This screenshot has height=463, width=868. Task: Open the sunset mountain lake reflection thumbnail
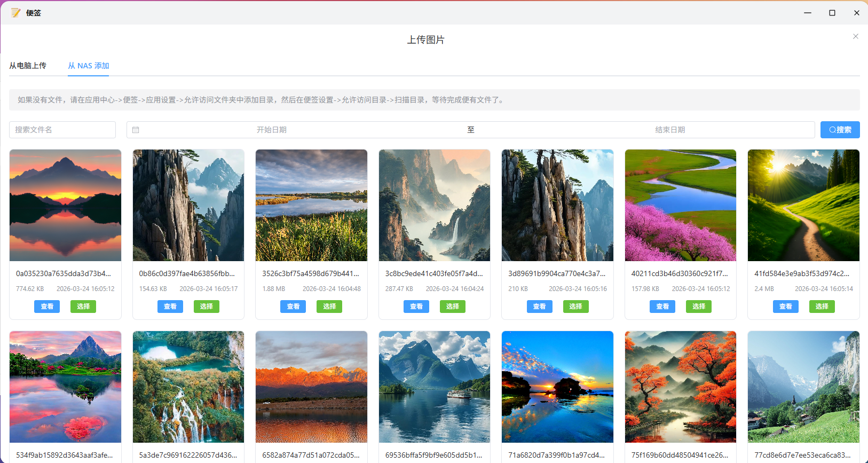pyautogui.click(x=65, y=205)
